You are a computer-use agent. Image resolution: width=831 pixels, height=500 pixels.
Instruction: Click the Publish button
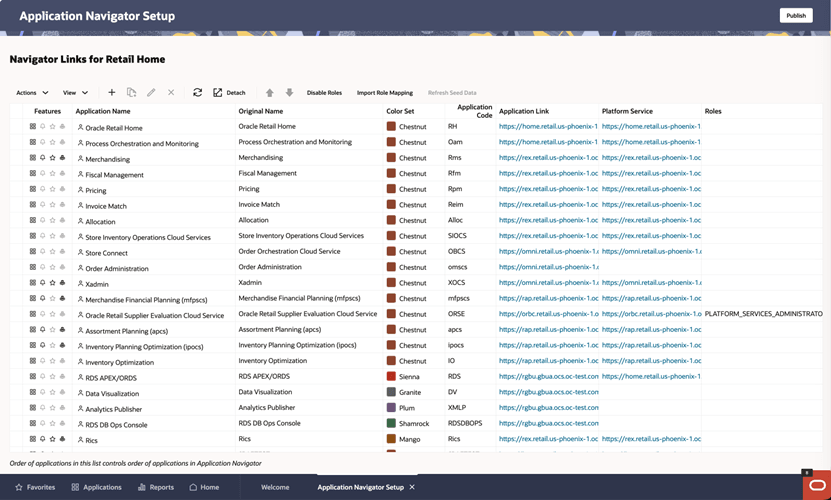(x=795, y=15)
